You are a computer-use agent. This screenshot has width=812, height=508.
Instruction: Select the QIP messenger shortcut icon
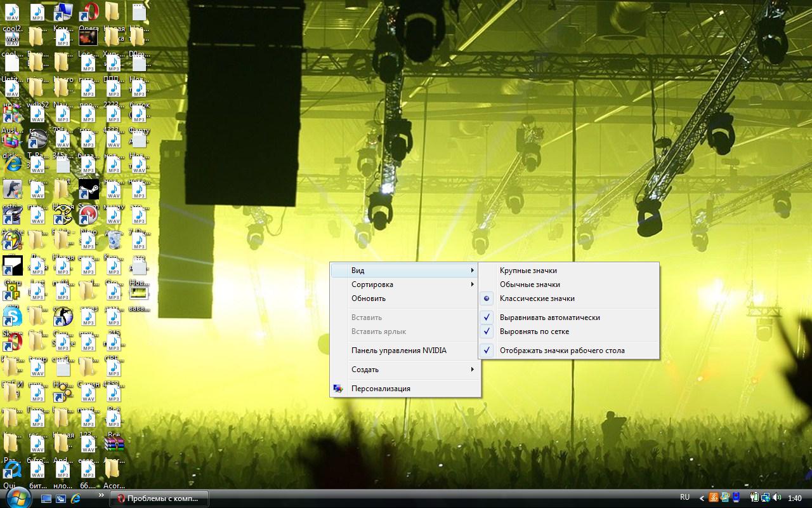tap(12, 291)
